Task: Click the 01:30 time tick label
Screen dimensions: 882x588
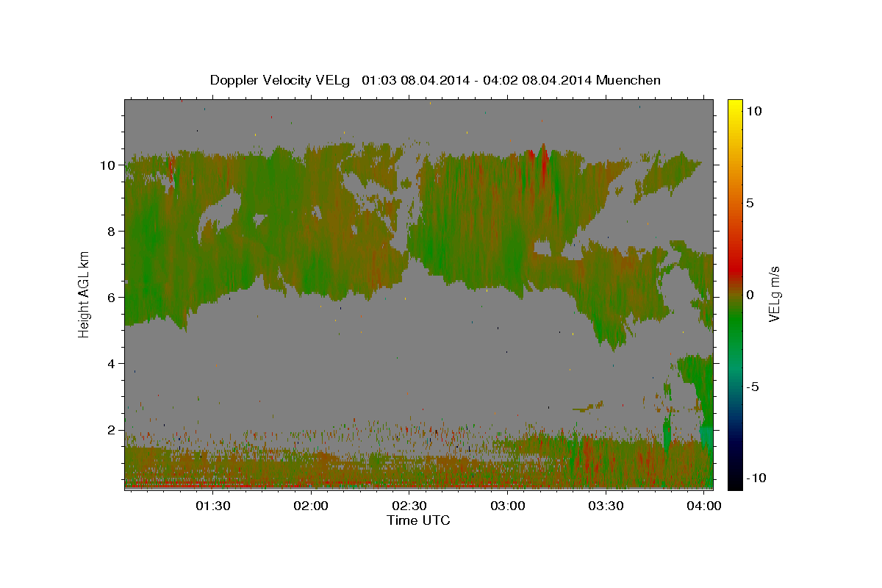Action: [212, 506]
